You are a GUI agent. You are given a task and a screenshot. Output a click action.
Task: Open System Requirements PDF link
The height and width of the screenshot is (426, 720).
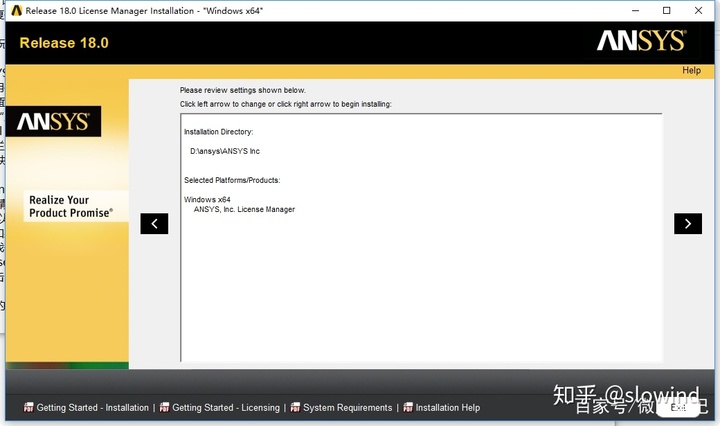click(x=348, y=408)
